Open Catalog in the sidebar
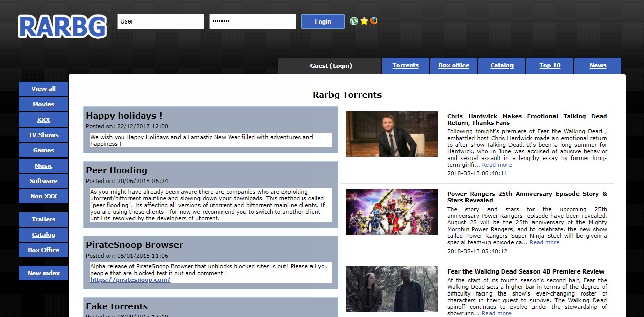Screen dimensions: 644x317 (43, 235)
